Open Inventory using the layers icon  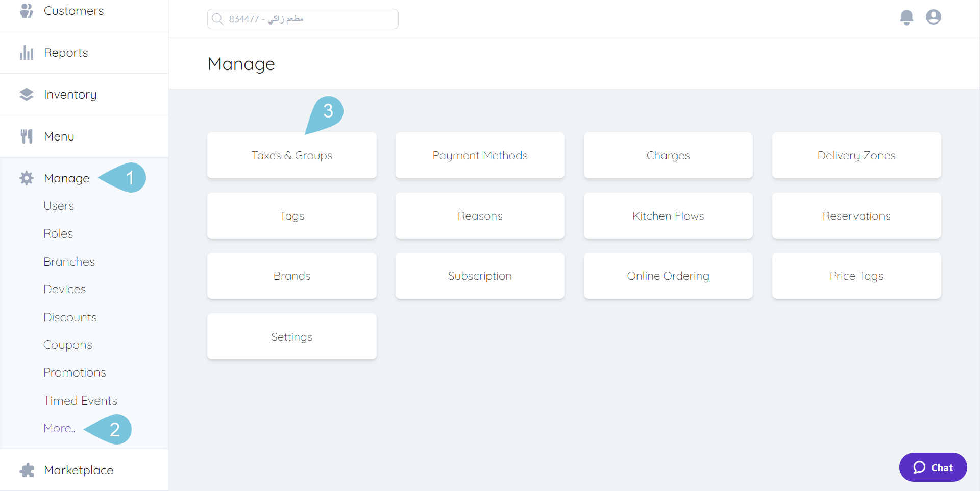coord(26,94)
